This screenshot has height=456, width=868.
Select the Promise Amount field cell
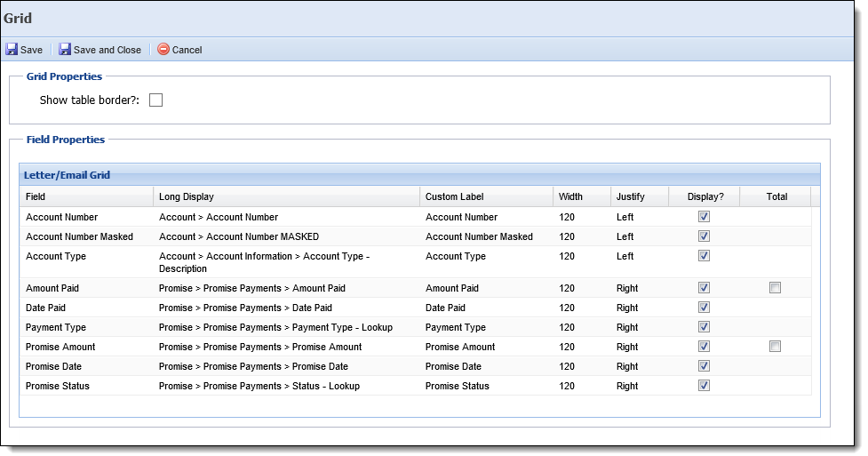coord(86,347)
